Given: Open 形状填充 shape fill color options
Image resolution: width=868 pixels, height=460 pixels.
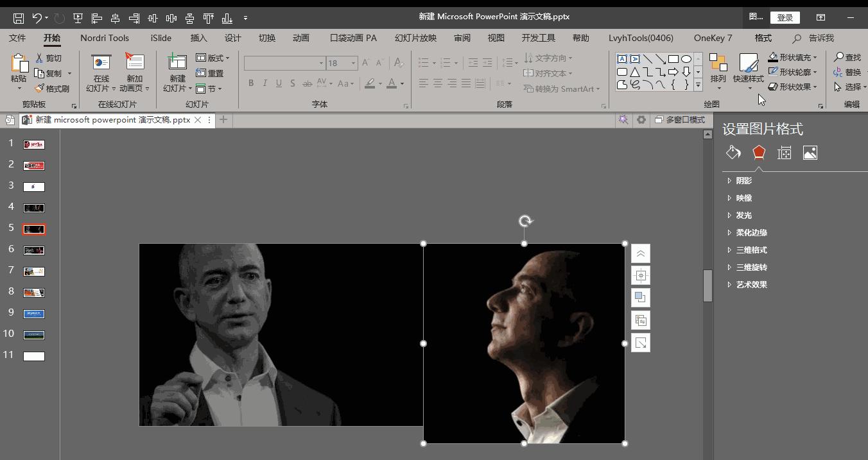Looking at the screenshot, I should [794, 58].
